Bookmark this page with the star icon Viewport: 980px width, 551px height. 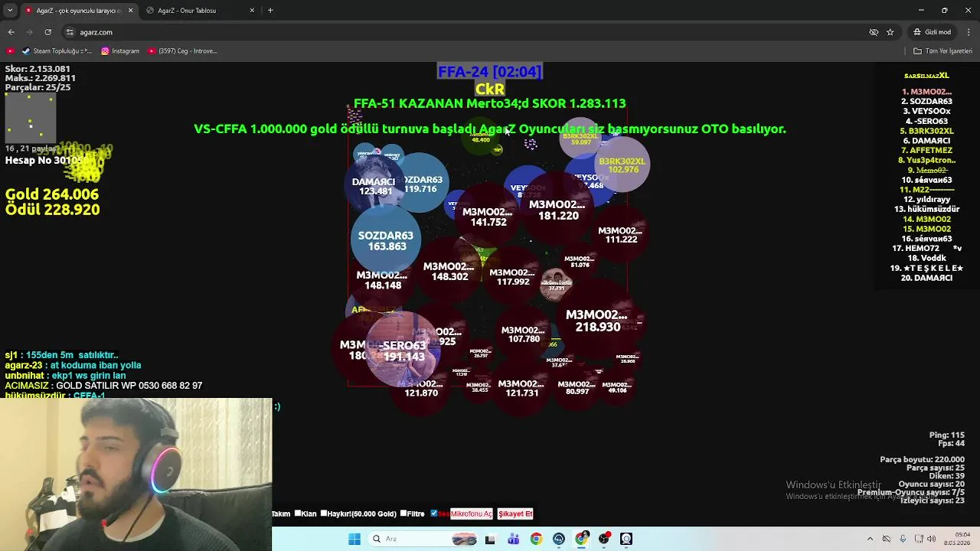point(890,32)
